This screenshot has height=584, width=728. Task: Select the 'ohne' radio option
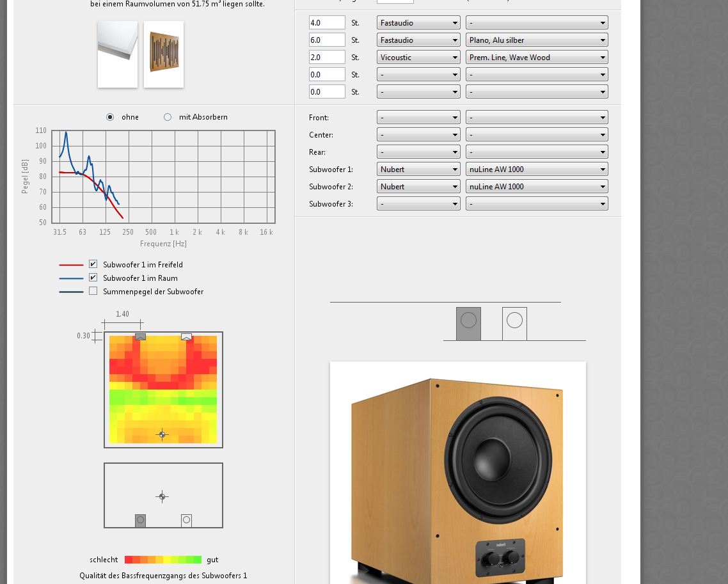(110, 117)
